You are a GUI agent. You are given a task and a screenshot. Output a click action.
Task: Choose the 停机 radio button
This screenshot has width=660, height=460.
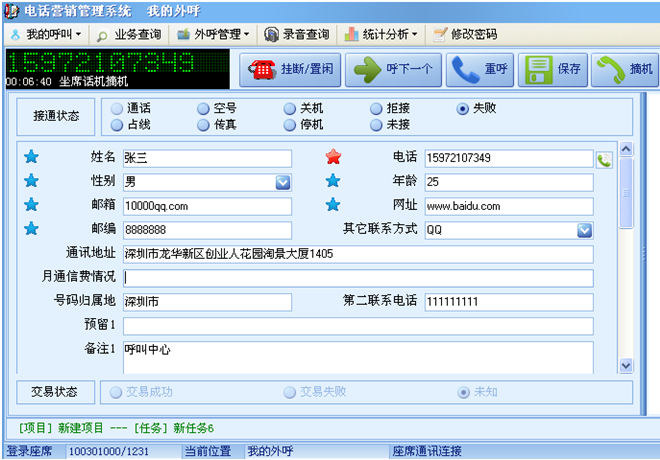point(290,125)
